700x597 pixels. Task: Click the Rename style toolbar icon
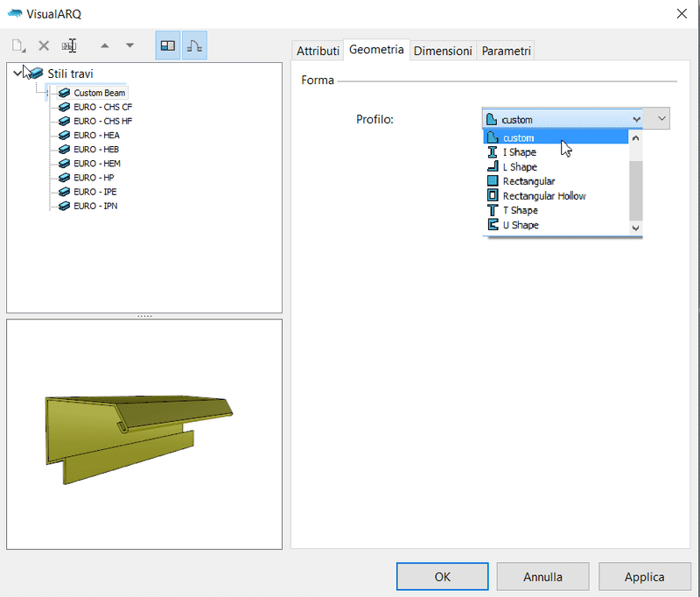coord(69,46)
